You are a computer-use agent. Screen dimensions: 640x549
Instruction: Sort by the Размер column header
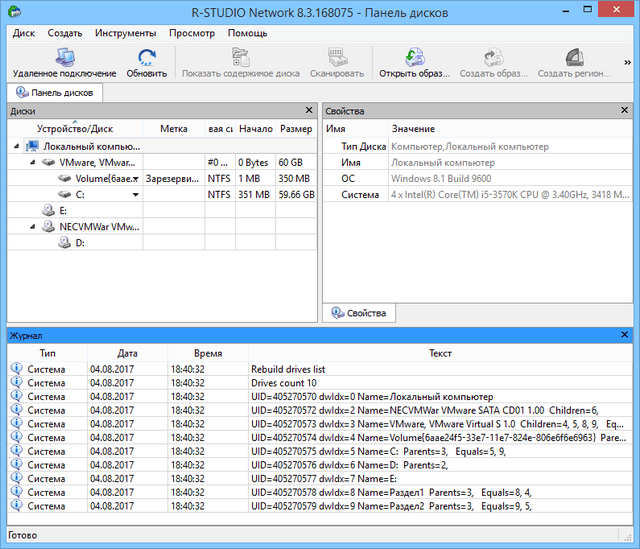(295, 129)
